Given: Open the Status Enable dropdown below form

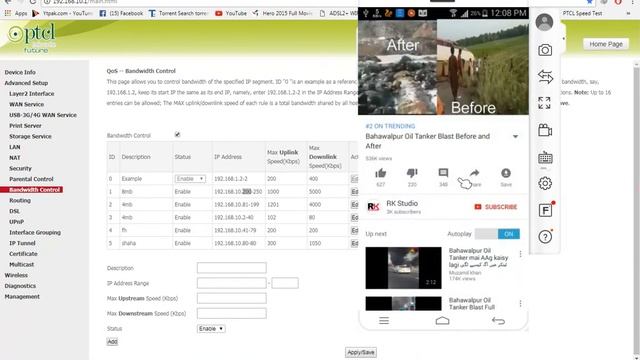Looking at the screenshot, I should (211, 329).
